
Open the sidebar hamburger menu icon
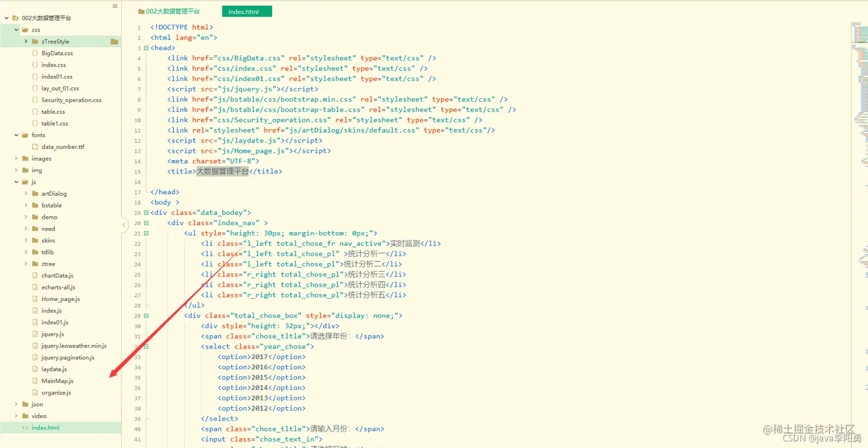tap(115, 6)
